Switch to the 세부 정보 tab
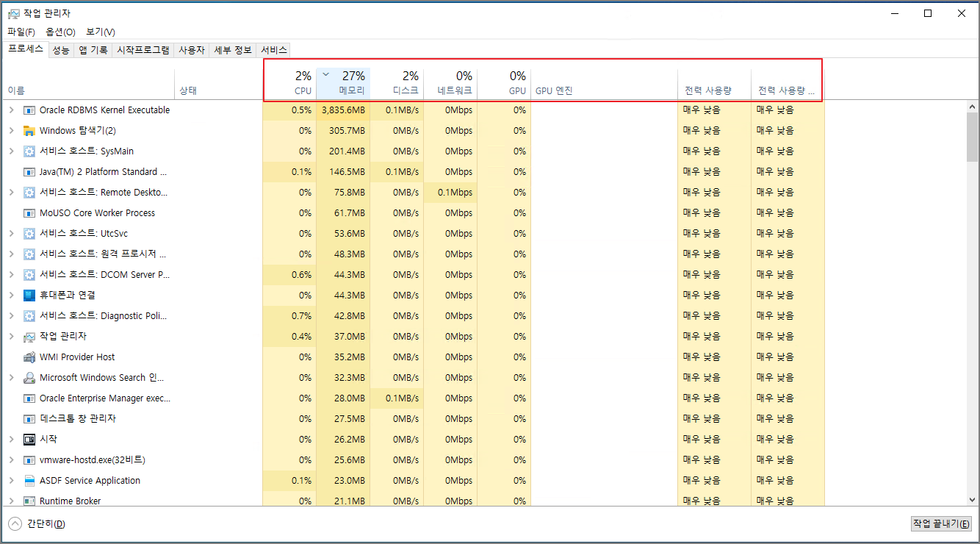Viewport: 980px width, 544px height. pos(233,50)
